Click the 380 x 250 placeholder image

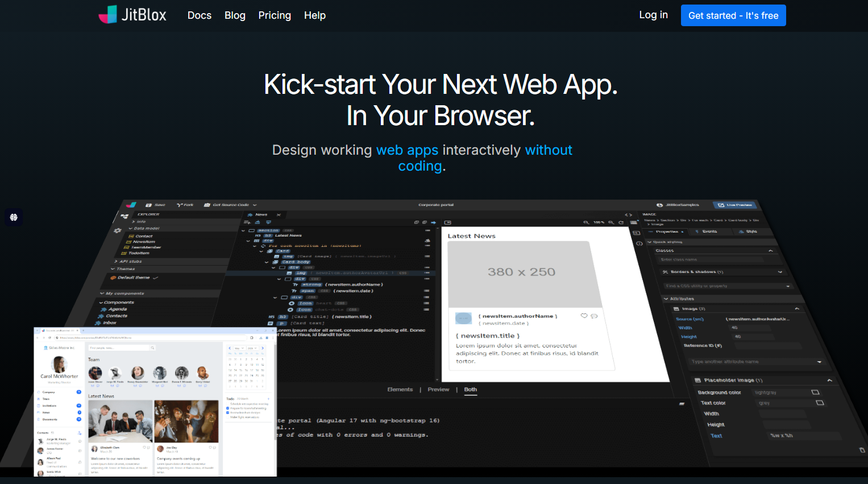pyautogui.click(x=525, y=274)
